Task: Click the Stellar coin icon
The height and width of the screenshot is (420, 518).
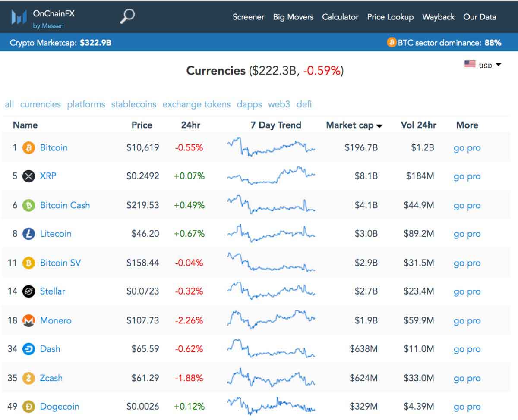Action: point(28,291)
